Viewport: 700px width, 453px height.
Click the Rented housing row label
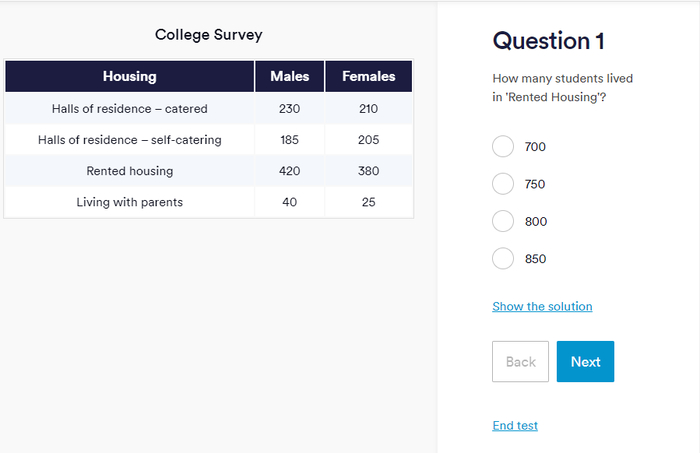pyautogui.click(x=129, y=171)
